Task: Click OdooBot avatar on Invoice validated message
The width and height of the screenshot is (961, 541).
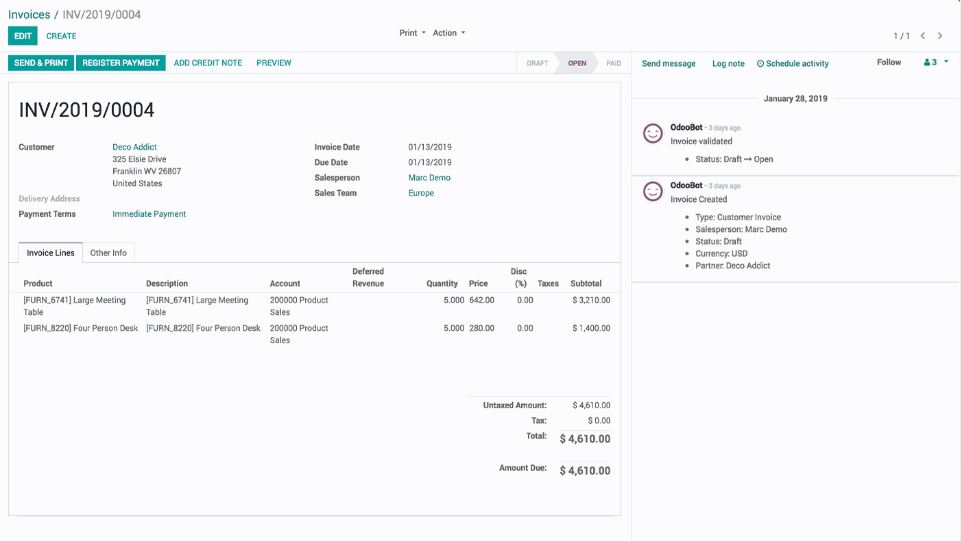Action: click(x=652, y=133)
